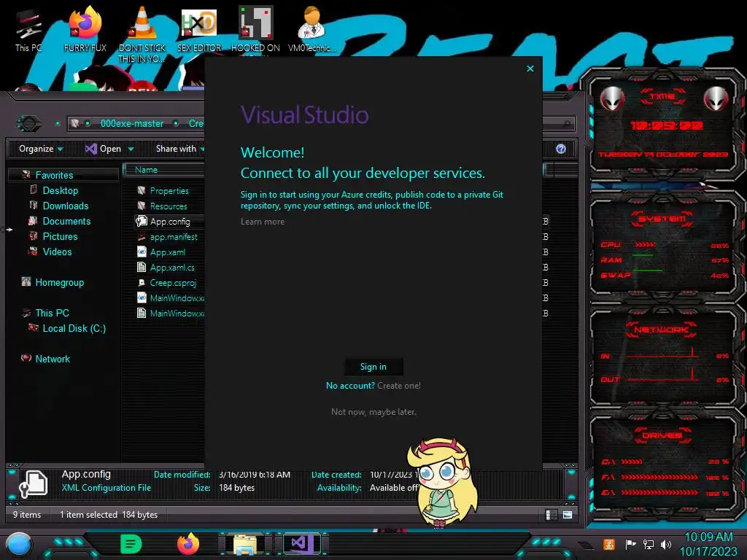Click the Network icon in navigation pane

(26, 357)
